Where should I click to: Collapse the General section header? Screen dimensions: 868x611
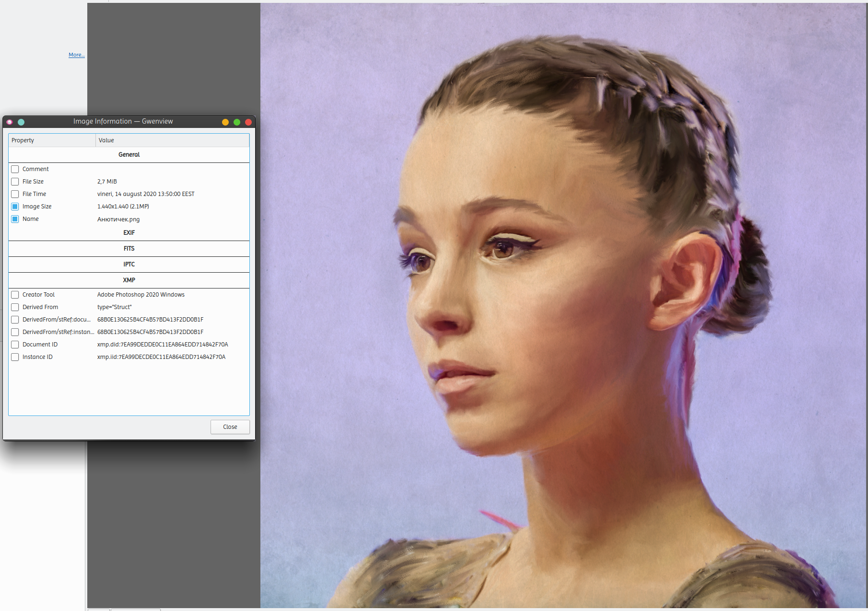(129, 155)
